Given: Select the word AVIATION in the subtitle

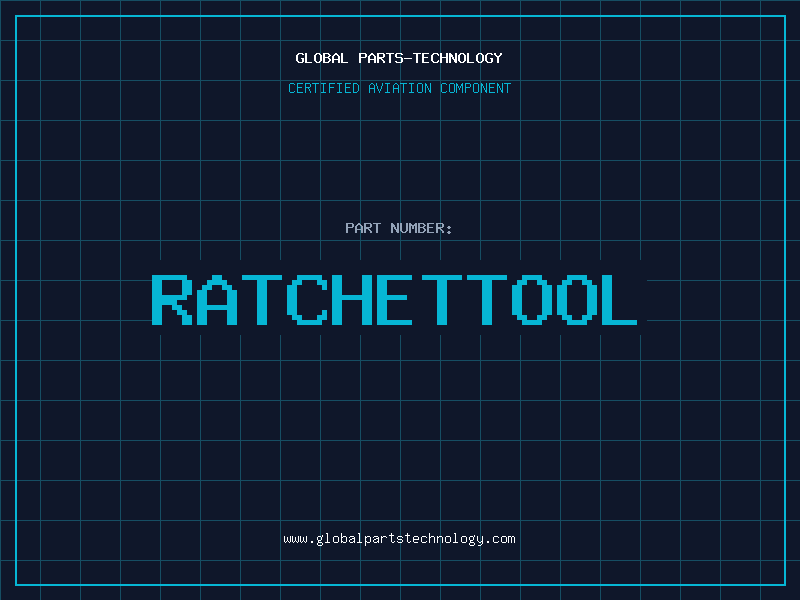Looking at the screenshot, I should click(x=398, y=88).
